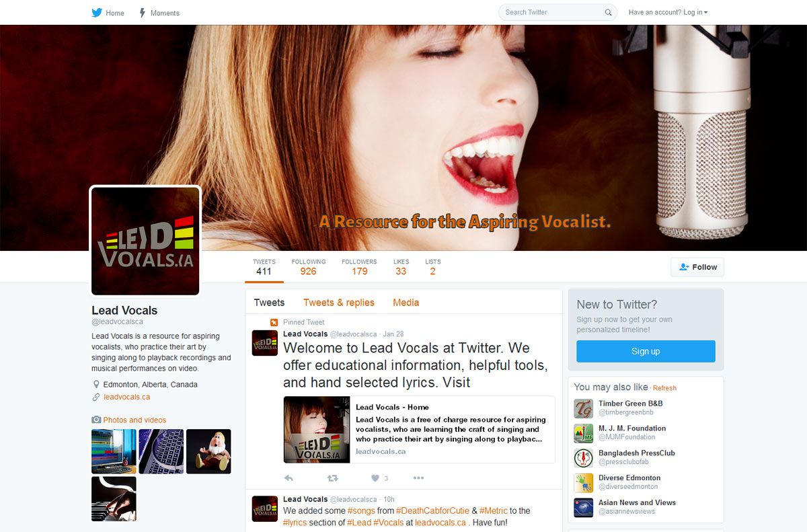Open the laptop keyboard photo thumbnail
The width and height of the screenshot is (807, 532).
161,451
